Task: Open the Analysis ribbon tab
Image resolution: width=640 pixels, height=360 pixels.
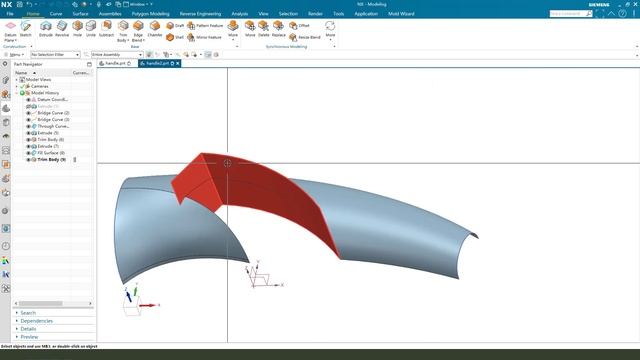Action: 240,14
